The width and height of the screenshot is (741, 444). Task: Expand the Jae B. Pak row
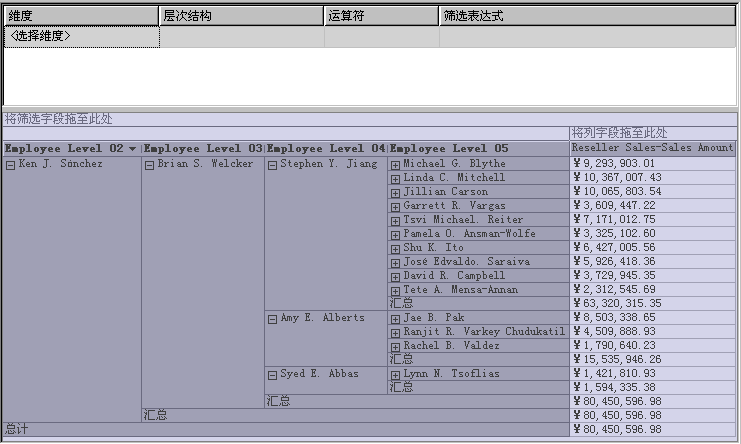point(395,319)
